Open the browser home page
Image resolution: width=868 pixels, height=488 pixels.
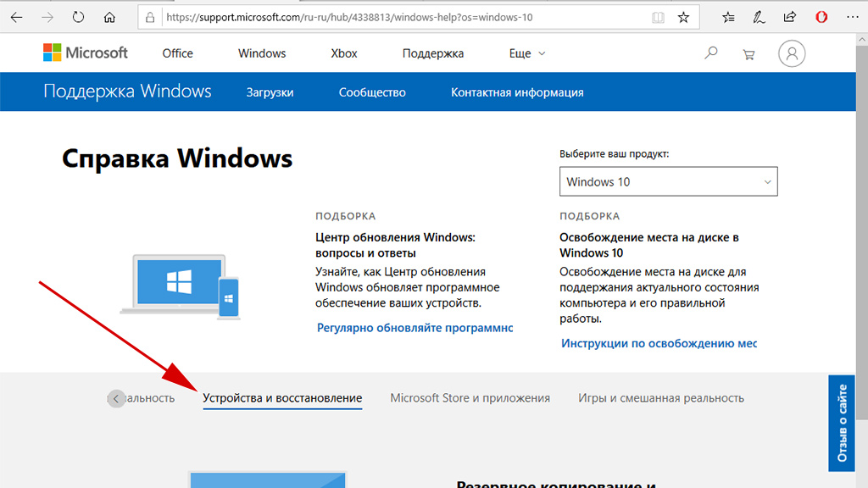(x=109, y=17)
